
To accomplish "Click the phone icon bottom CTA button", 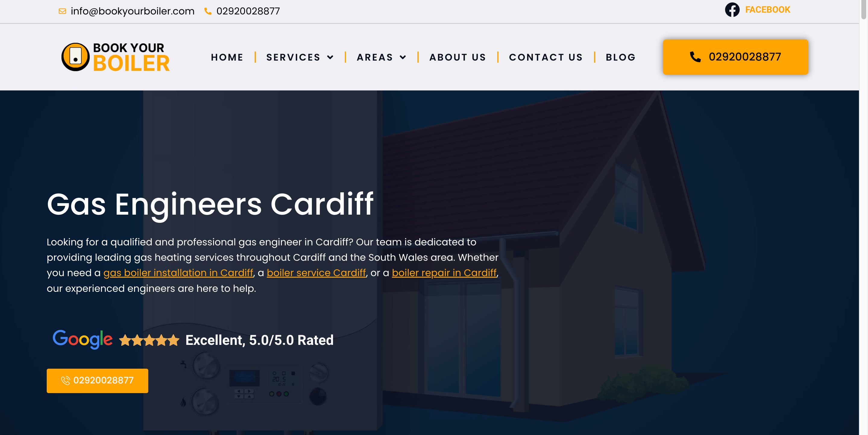I will coord(65,381).
